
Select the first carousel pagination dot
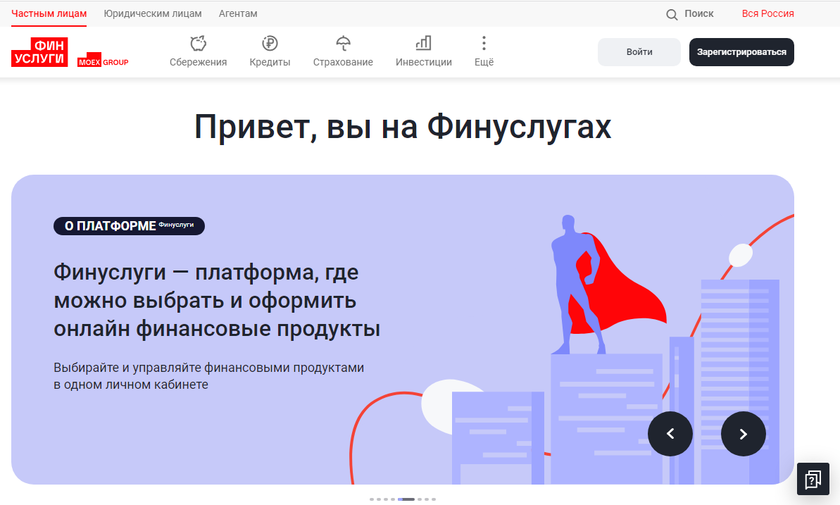pyautogui.click(x=371, y=498)
